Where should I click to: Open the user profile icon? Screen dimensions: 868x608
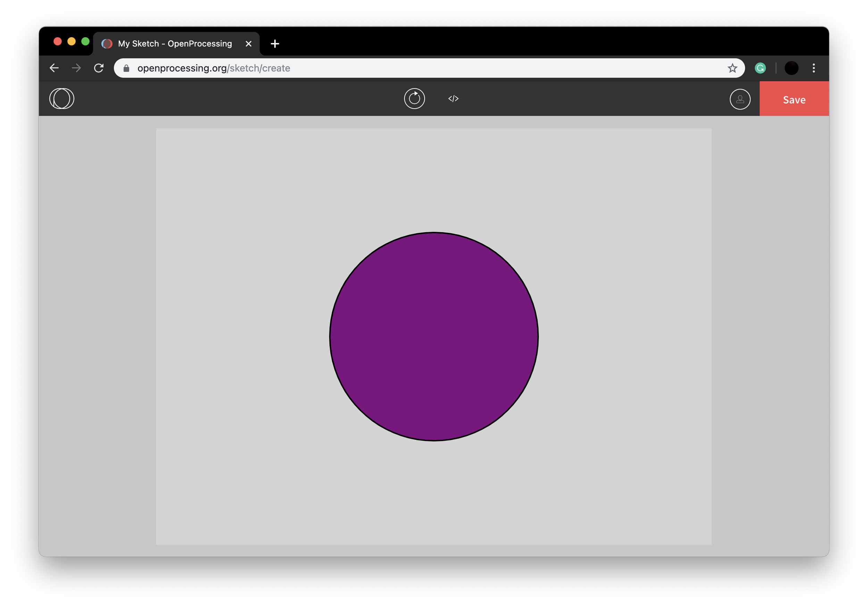(740, 99)
